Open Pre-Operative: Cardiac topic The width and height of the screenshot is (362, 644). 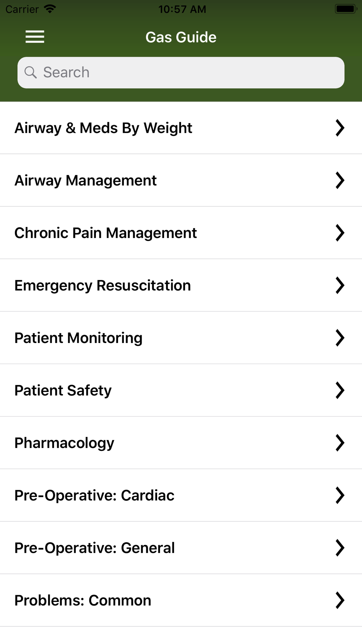tap(94, 495)
